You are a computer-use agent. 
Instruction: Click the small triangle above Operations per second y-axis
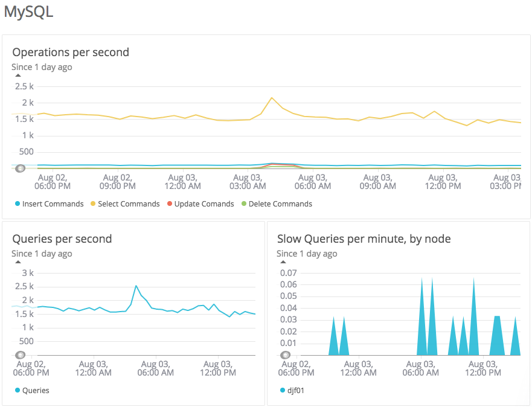18,75
